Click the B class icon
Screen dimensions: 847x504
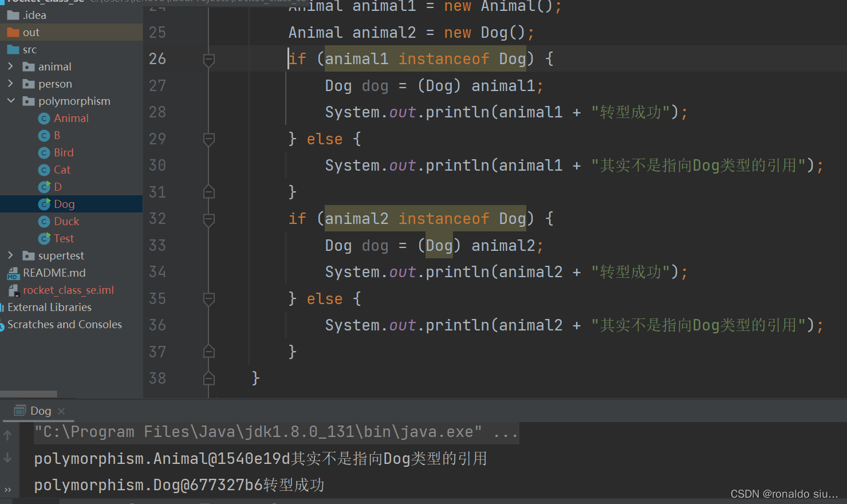click(x=44, y=136)
